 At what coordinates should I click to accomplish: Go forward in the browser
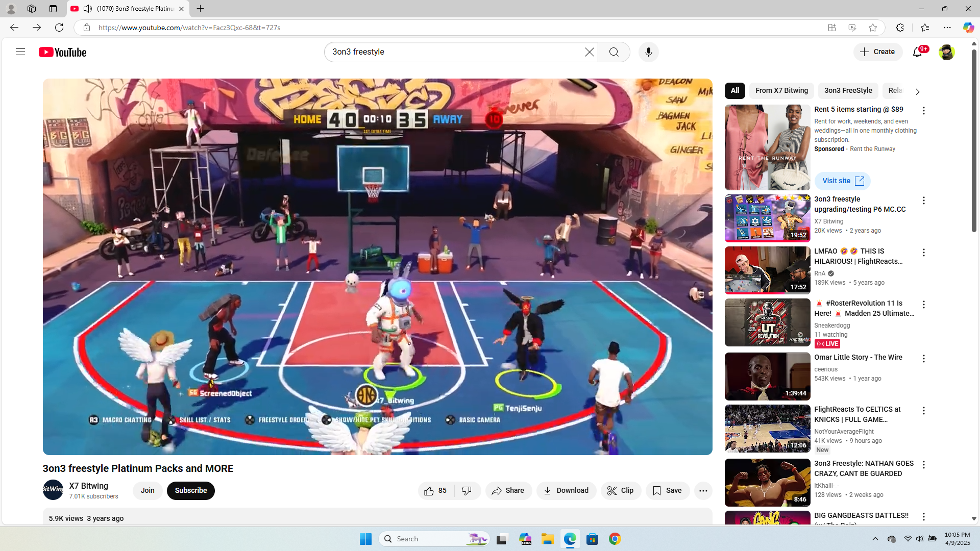tap(37, 28)
